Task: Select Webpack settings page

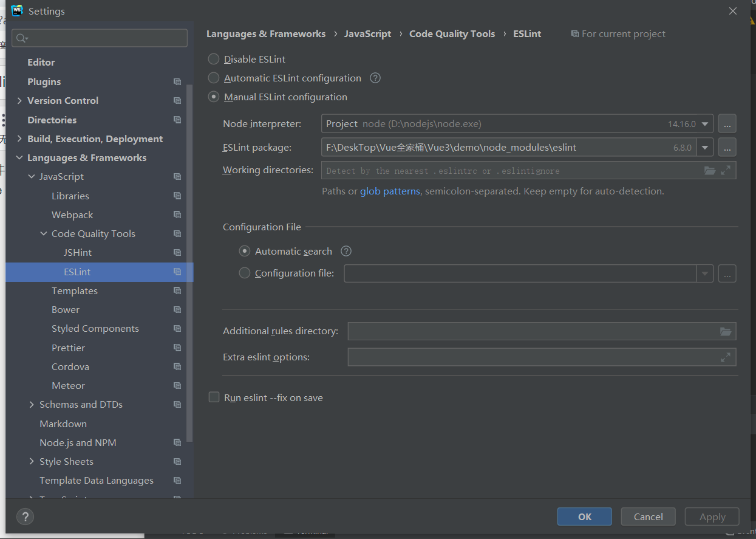Action: pos(72,215)
